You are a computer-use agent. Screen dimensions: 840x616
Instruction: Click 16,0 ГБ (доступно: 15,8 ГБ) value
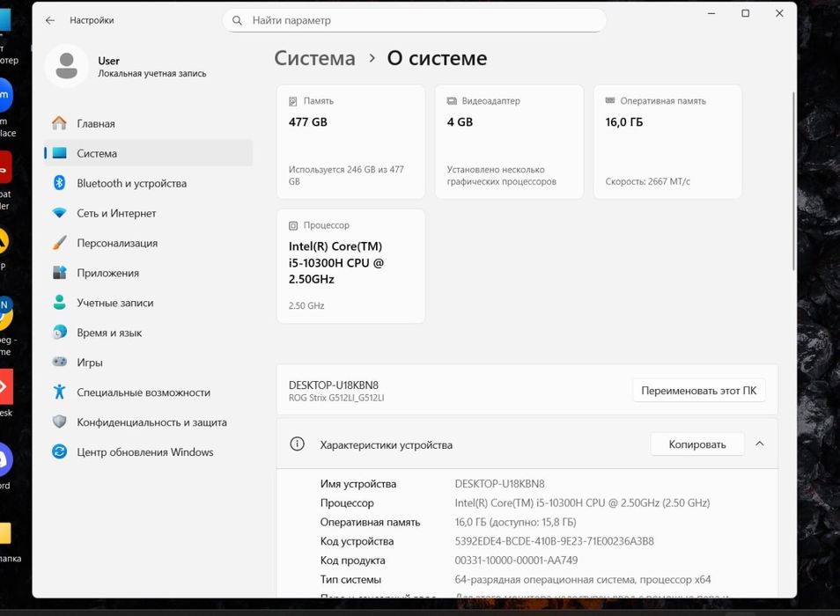click(515, 523)
